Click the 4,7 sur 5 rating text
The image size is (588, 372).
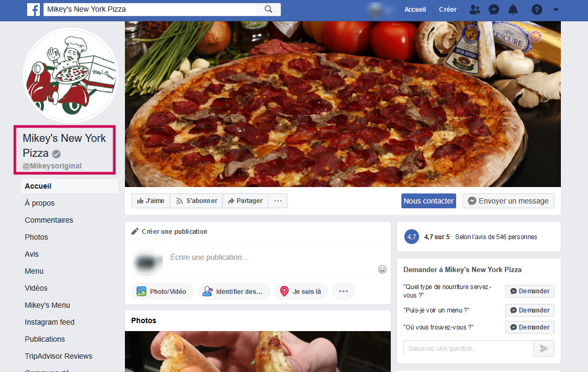point(437,236)
